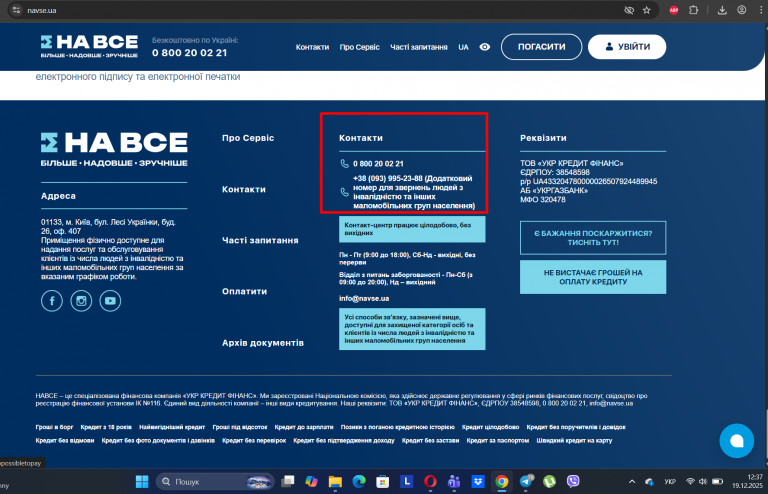Open Кредит за паспортом link
This screenshot has height=494, width=768.
(498, 441)
